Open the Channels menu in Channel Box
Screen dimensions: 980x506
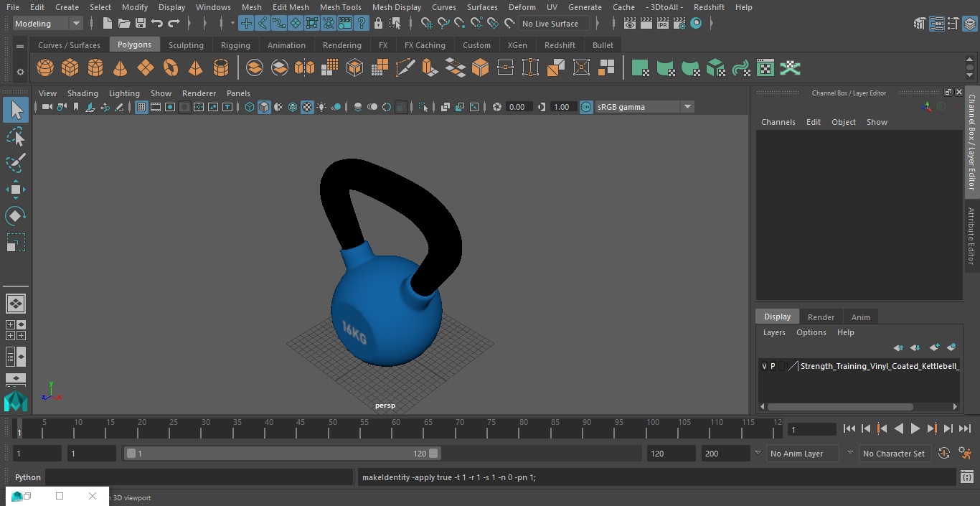(x=778, y=122)
